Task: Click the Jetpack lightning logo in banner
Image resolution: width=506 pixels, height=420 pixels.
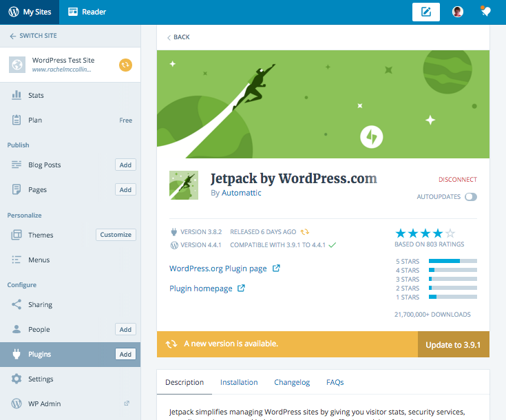Action: pyautogui.click(x=372, y=137)
